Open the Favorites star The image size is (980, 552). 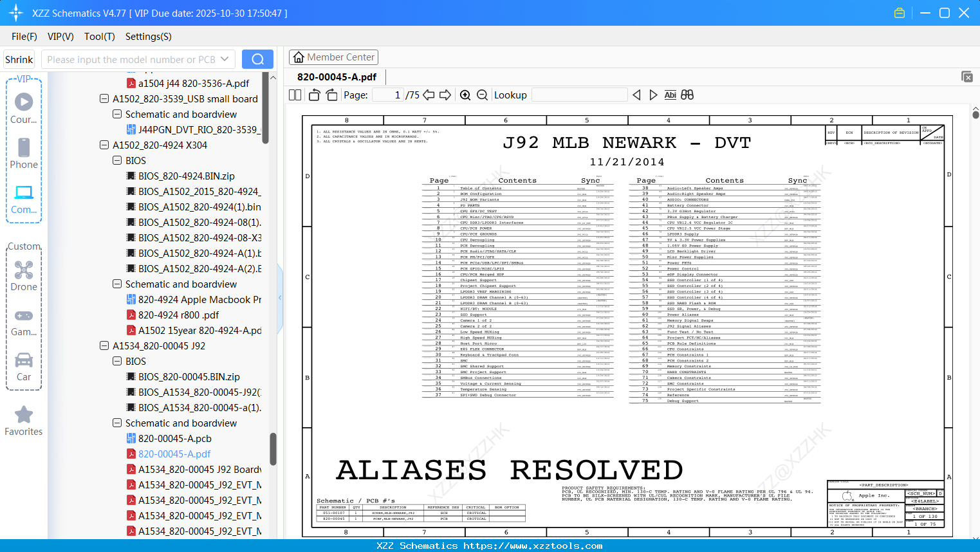(x=24, y=421)
